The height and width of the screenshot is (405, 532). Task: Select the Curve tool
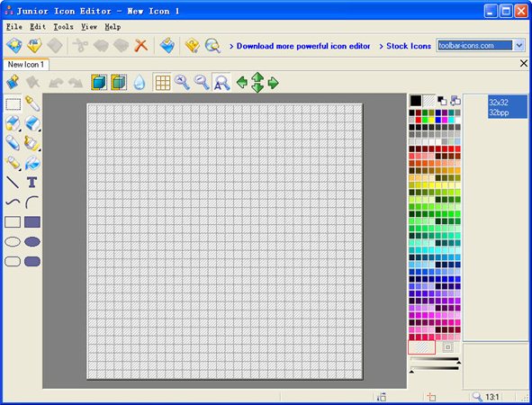pyautogui.click(x=13, y=202)
